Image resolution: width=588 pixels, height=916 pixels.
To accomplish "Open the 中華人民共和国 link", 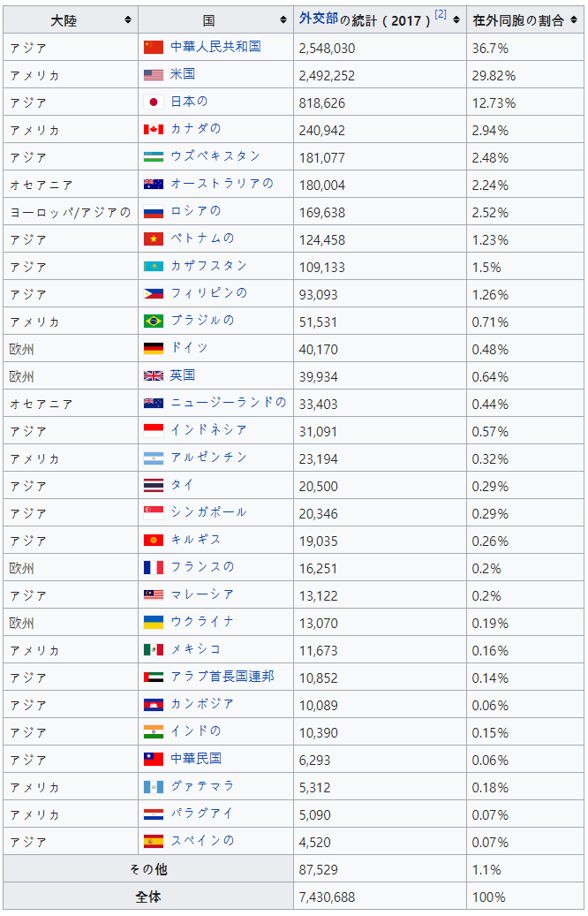I will pyautogui.click(x=215, y=47).
